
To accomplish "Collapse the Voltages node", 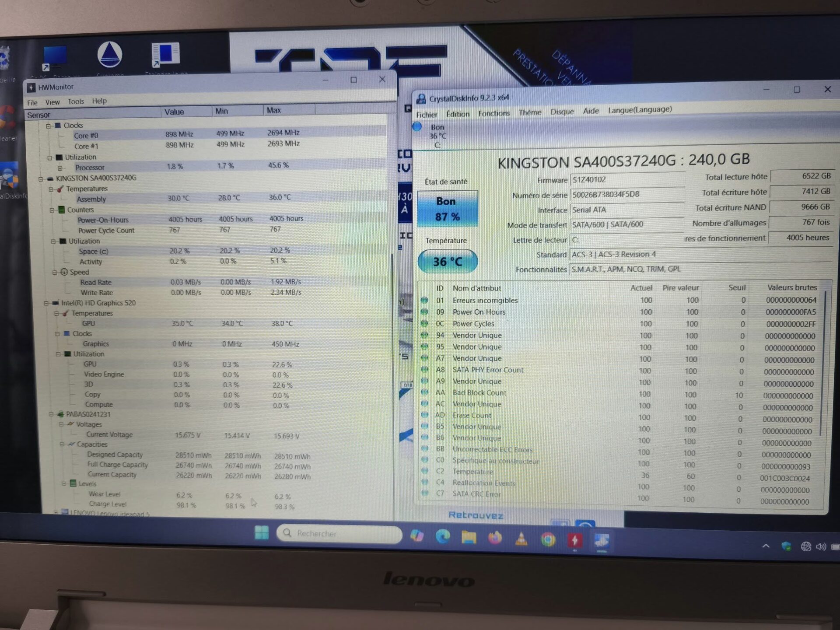I will pyautogui.click(x=61, y=424).
